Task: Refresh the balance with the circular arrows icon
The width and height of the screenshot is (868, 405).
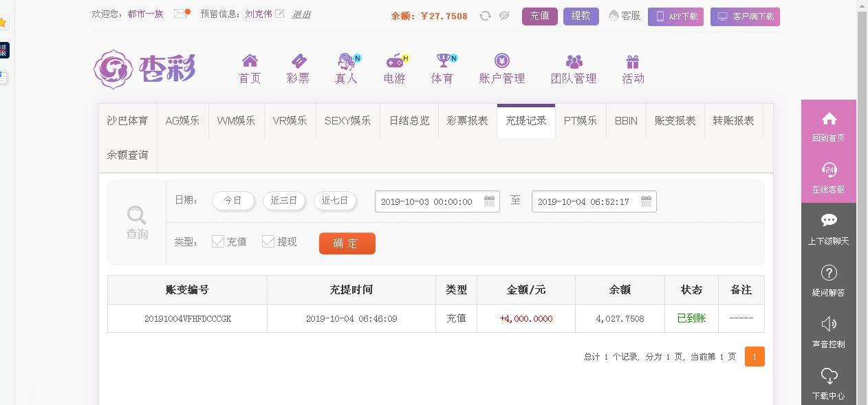Action: tap(485, 16)
